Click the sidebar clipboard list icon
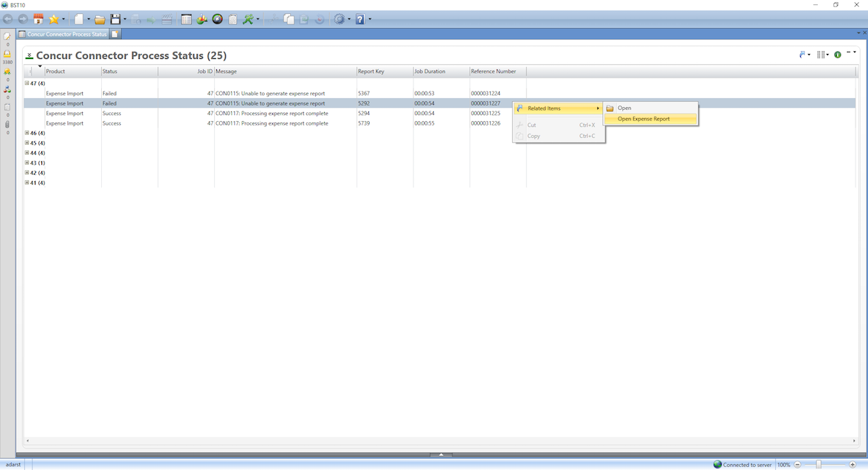Viewport: 868px width, 470px height. [7, 107]
